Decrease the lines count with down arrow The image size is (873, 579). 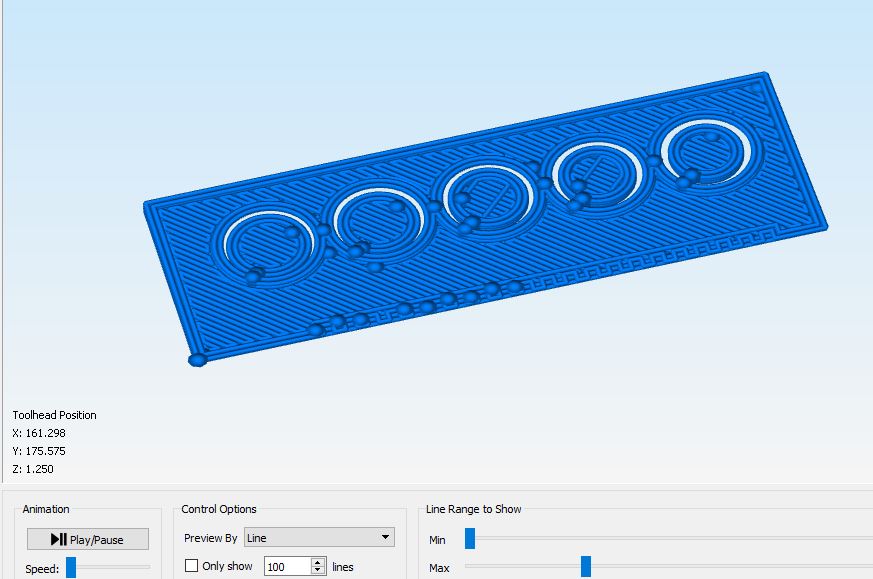pyautogui.click(x=318, y=571)
